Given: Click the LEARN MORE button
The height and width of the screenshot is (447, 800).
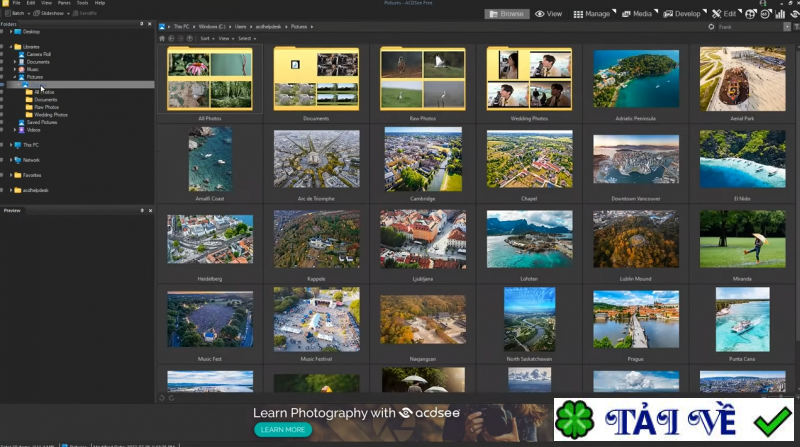Looking at the screenshot, I should pos(282,429).
